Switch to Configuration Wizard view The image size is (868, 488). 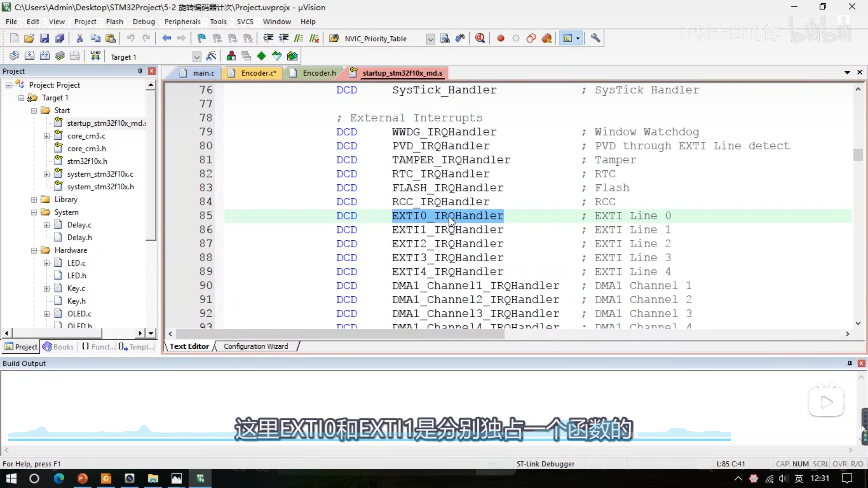[256, 346]
